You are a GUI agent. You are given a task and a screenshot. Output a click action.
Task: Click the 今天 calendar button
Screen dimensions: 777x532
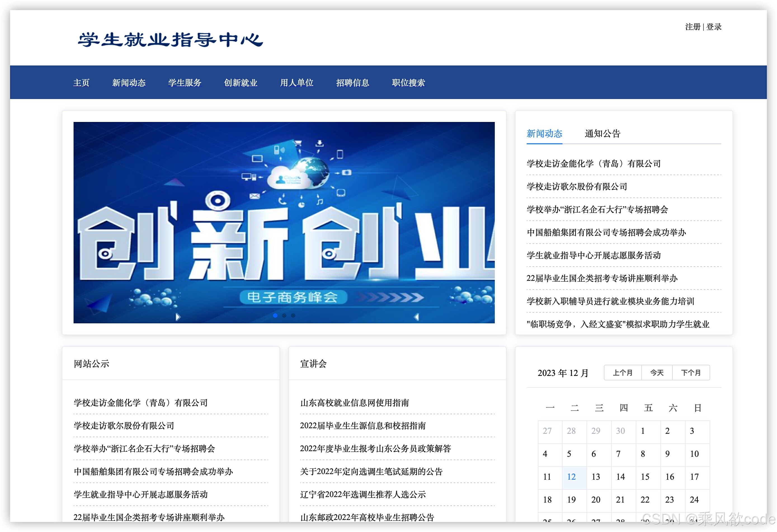point(657,373)
